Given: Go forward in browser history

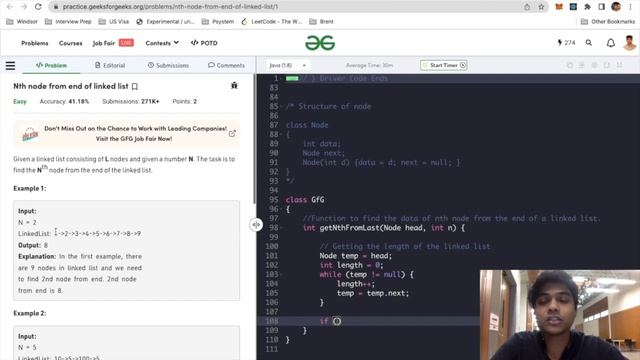Looking at the screenshot, I should 24,7.
